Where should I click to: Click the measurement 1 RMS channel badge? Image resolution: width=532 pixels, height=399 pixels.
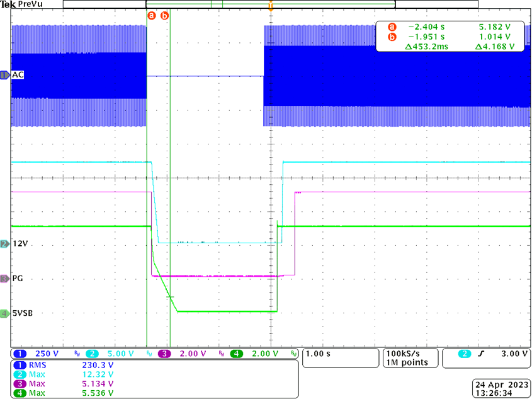pyautogui.click(x=21, y=366)
